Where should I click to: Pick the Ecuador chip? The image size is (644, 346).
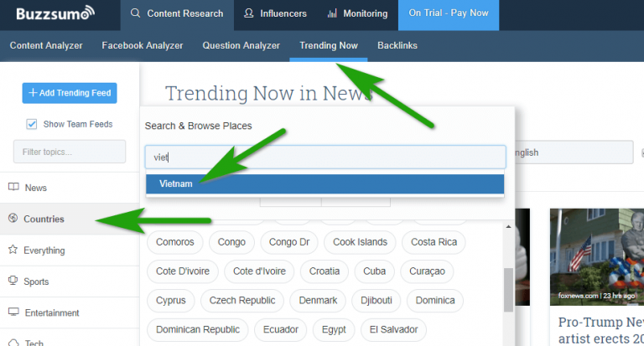point(281,329)
